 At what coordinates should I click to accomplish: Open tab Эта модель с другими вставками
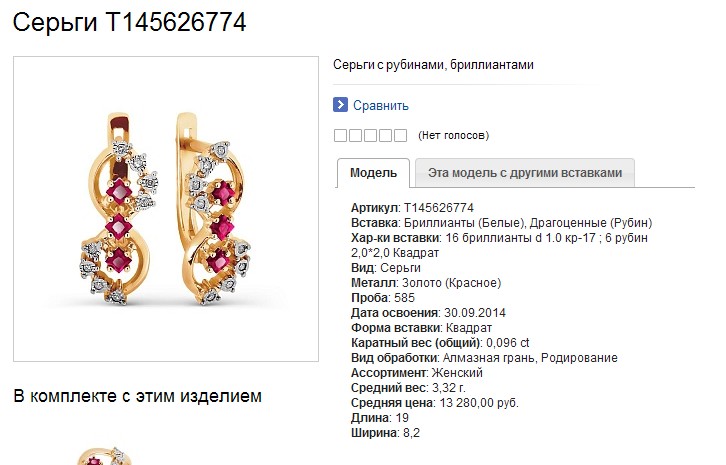pos(525,173)
